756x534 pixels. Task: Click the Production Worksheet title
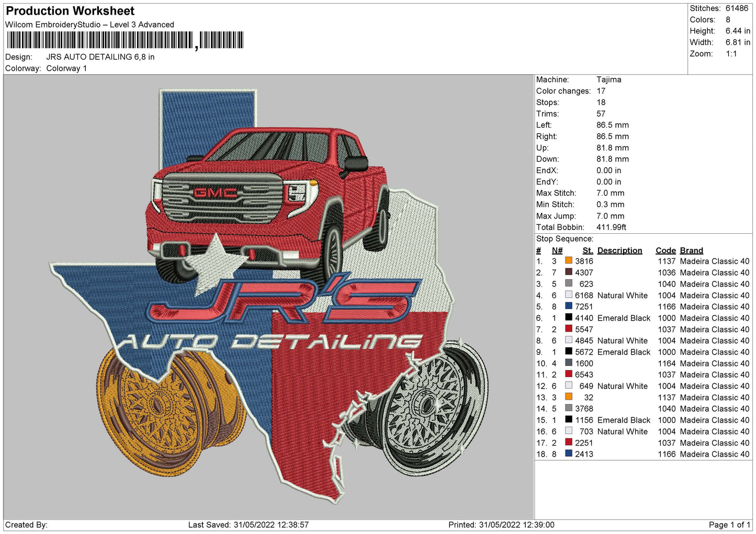pyautogui.click(x=70, y=11)
